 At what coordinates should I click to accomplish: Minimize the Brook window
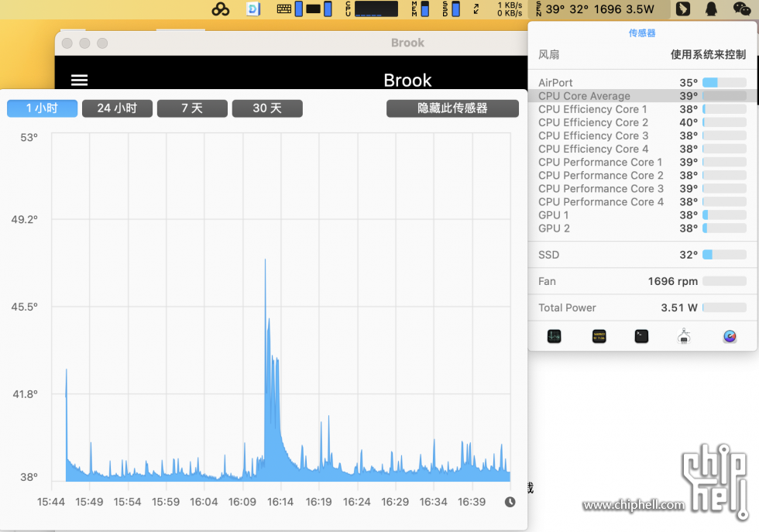pyautogui.click(x=84, y=43)
